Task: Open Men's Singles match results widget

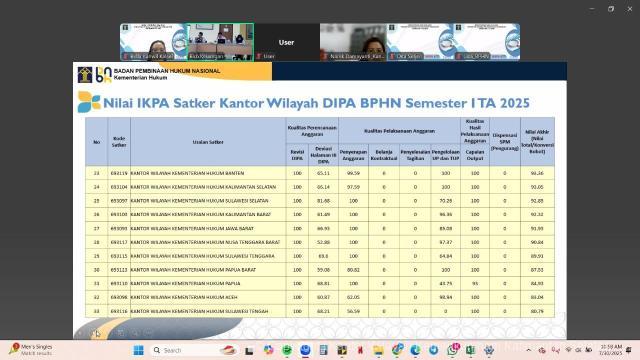Action: pos(31,349)
